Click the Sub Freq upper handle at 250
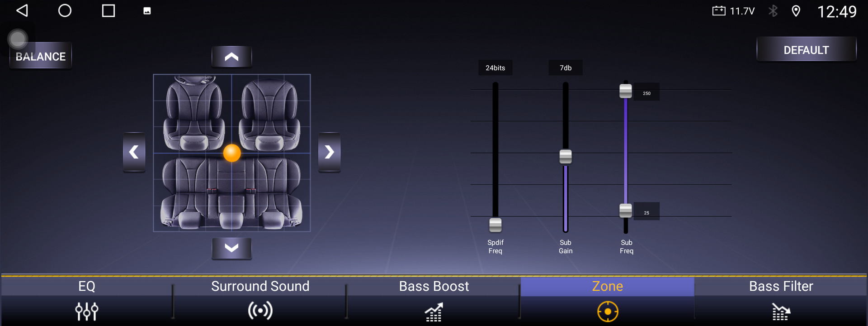The height and width of the screenshot is (326, 868). [x=626, y=91]
